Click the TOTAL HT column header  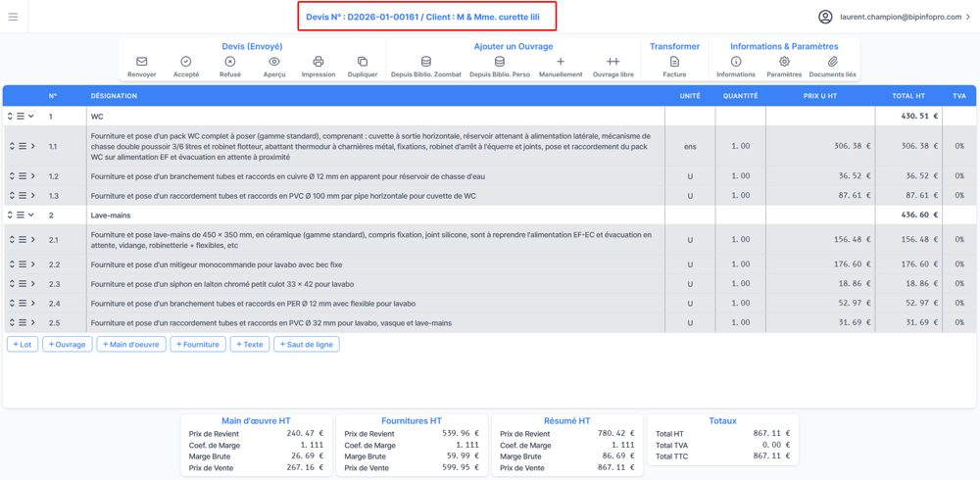(x=908, y=96)
